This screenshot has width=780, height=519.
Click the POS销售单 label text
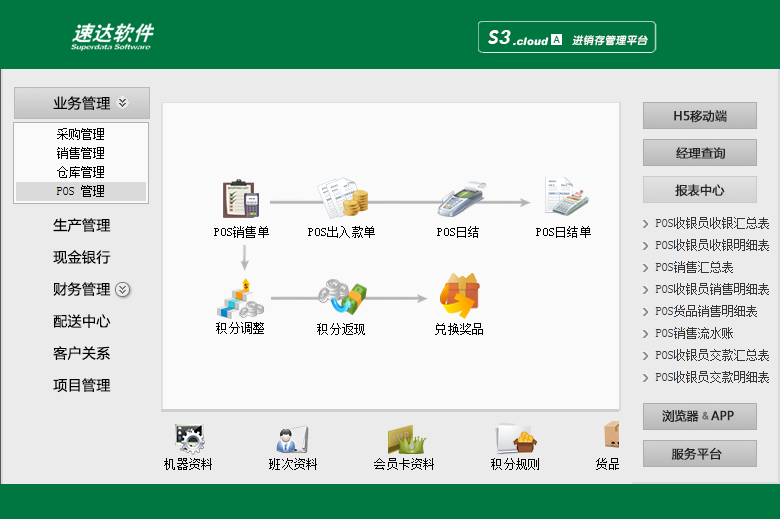click(x=241, y=232)
